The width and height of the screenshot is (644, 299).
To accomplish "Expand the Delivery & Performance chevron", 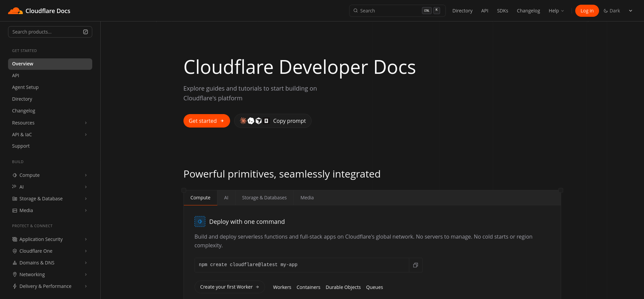I will click(x=86, y=286).
